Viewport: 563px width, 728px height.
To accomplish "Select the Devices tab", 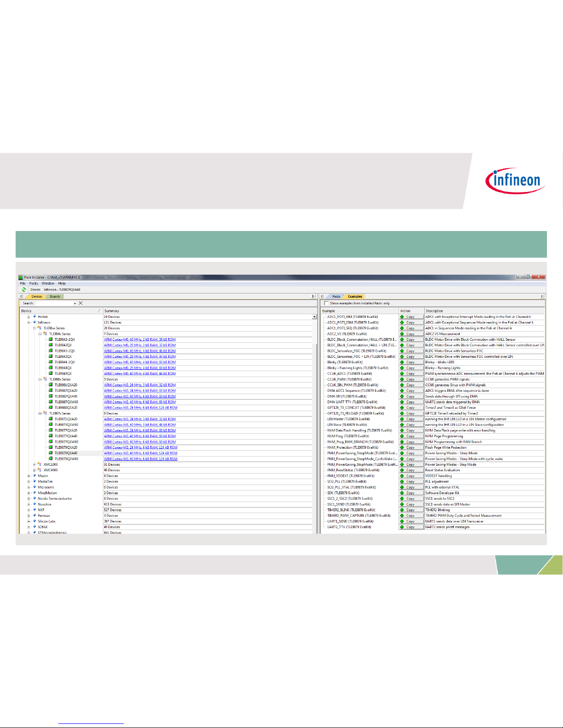I will tap(37, 297).
